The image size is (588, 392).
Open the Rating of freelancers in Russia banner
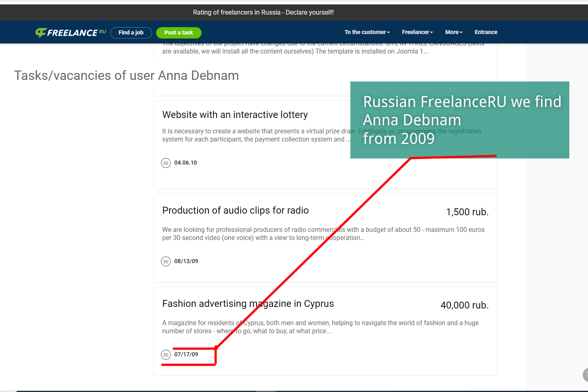click(263, 13)
